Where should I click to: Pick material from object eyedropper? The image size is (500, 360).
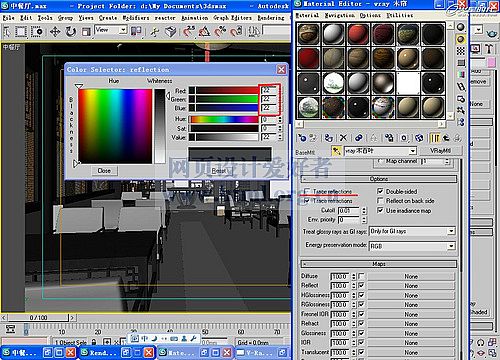[336, 151]
